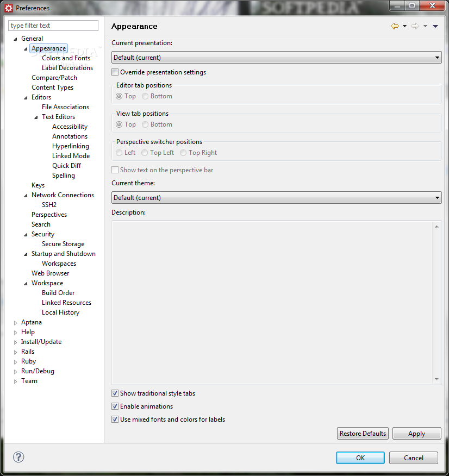
Task: Collapse the Appearance tree node
Action: [x=26, y=49]
